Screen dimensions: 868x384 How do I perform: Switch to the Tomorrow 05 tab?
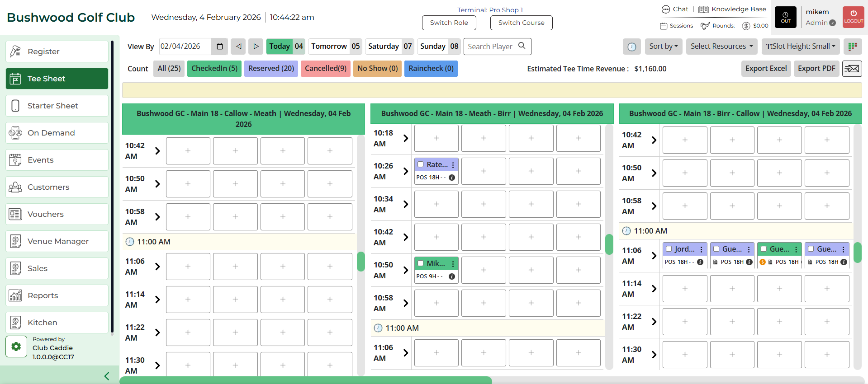[x=335, y=47]
